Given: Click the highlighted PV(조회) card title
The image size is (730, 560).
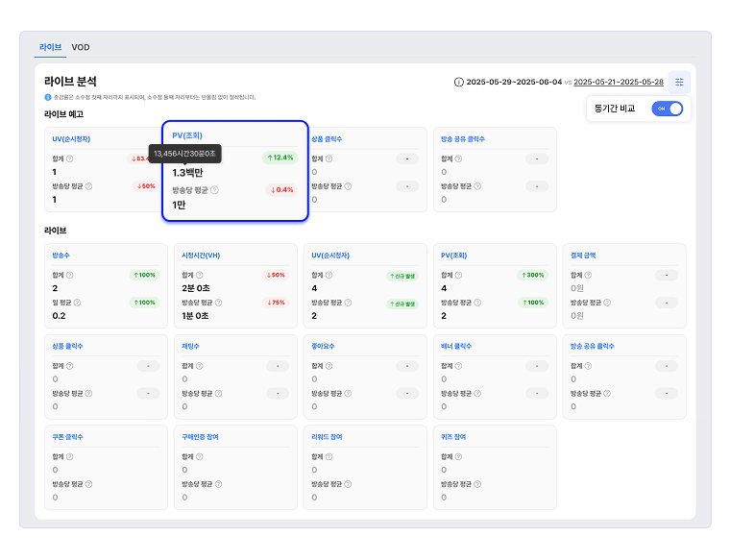Looking at the screenshot, I should click(187, 135).
